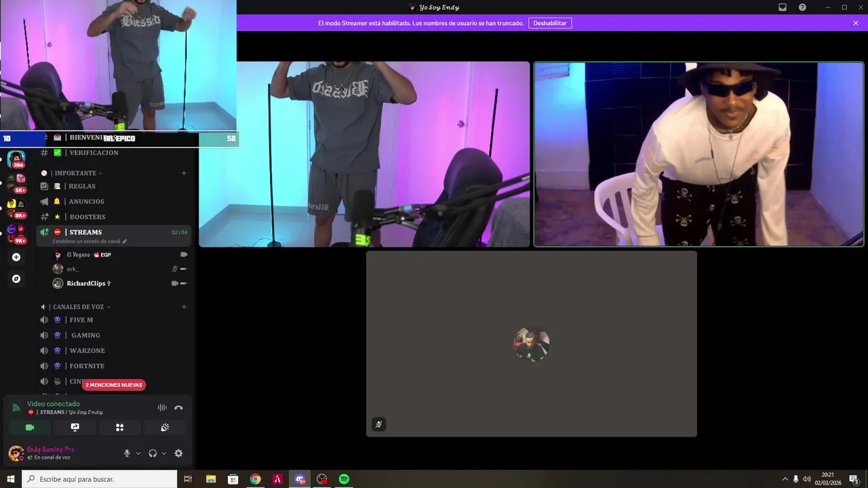Click Endy Gaming Pro user avatar
Image resolution: width=868 pixels, height=488 pixels.
pos(16,453)
